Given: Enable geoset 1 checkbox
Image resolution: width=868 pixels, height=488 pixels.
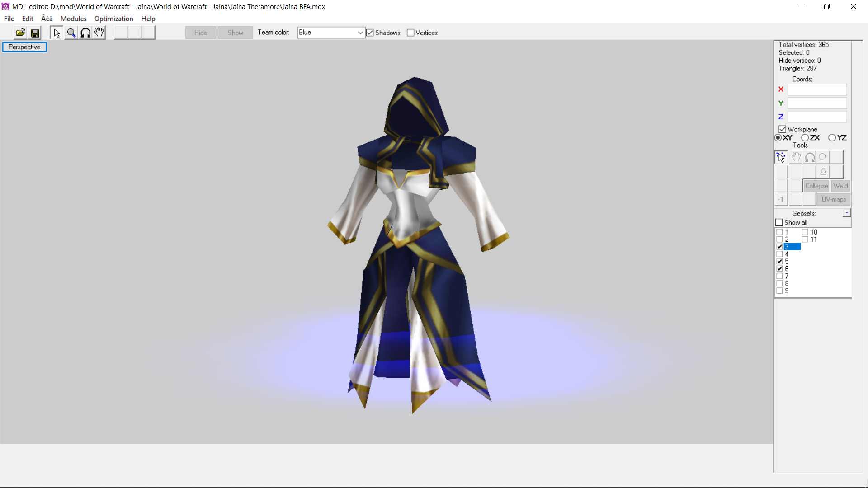Looking at the screenshot, I should [x=779, y=232].
